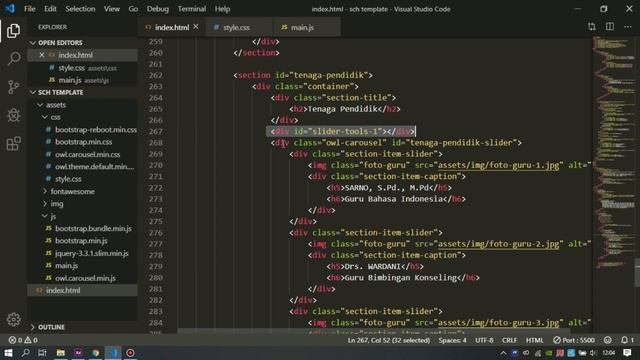The image size is (640, 360).
Task: Follow the assets/img/foto-guru-1.jpg link
Action: [498, 165]
